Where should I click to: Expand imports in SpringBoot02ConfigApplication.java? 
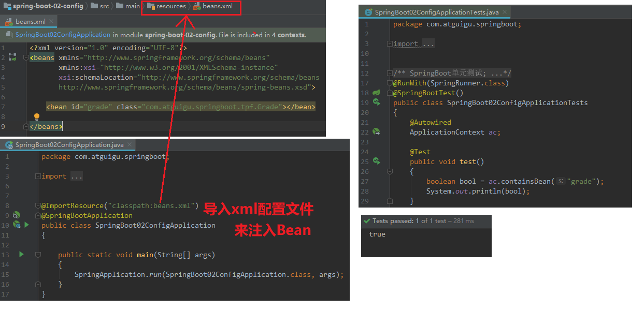[38, 176]
